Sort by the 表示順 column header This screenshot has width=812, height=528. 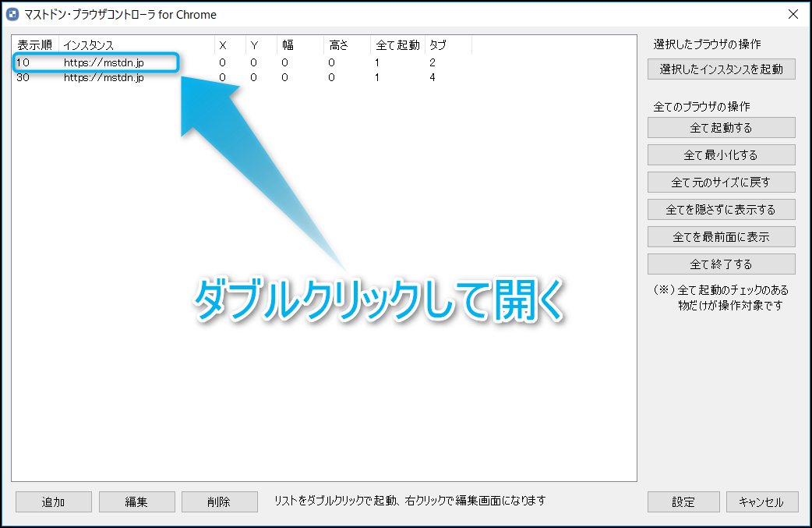pos(35,45)
